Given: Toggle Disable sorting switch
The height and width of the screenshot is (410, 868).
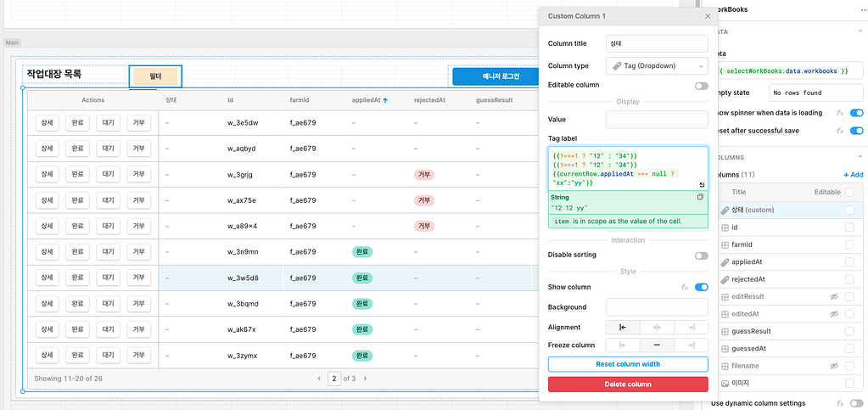Looking at the screenshot, I should 702,256.
